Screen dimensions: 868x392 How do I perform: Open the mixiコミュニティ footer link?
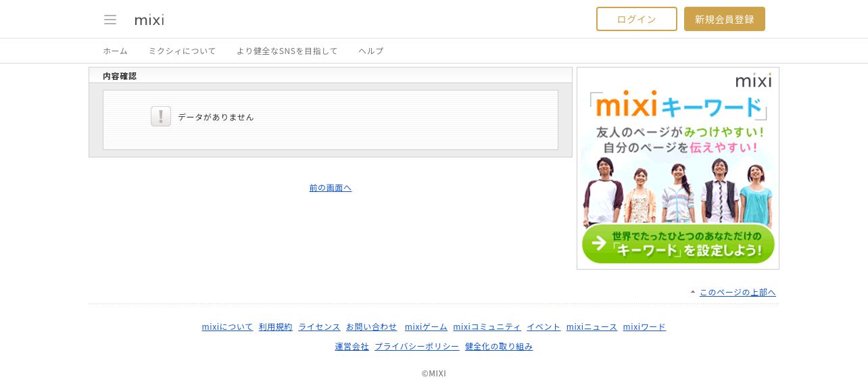point(487,326)
